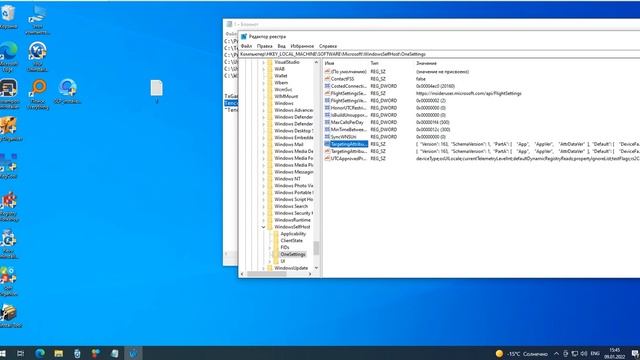Select the WindowsRuntime key
The height and width of the screenshot is (360, 640).
click(292, 220)
